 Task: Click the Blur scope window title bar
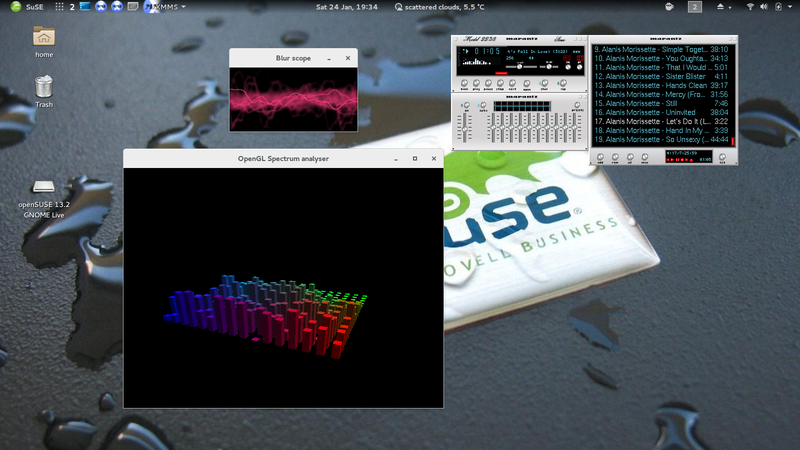click(x=293, y=58)
